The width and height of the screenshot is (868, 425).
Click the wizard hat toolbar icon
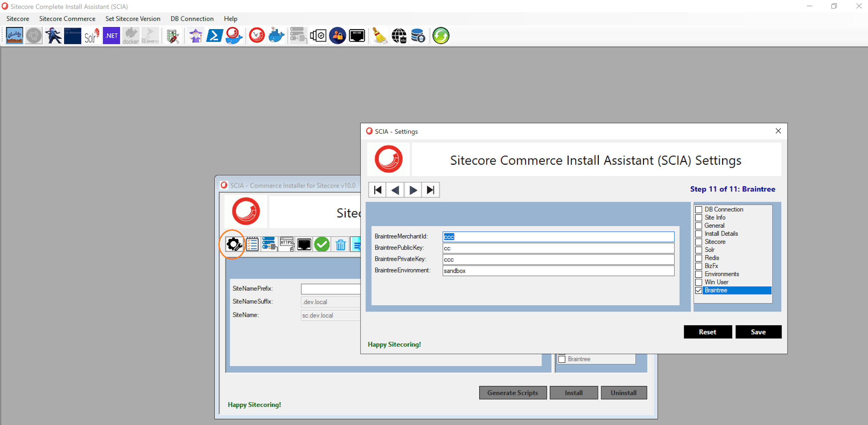coord(195,36)
